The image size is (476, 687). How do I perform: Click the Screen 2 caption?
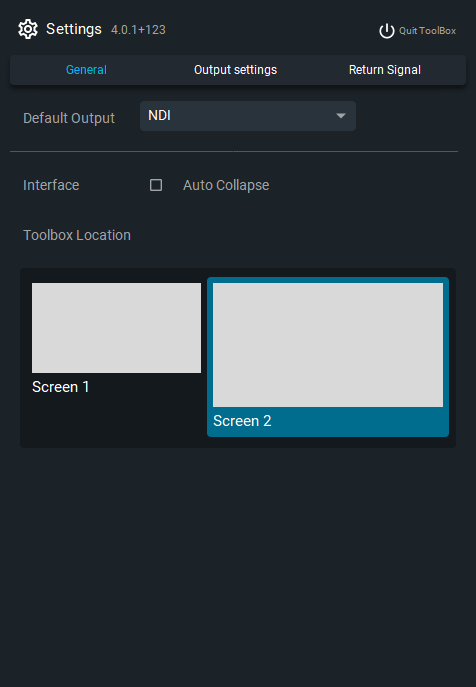pyautogui.click(x=242, y=421)
